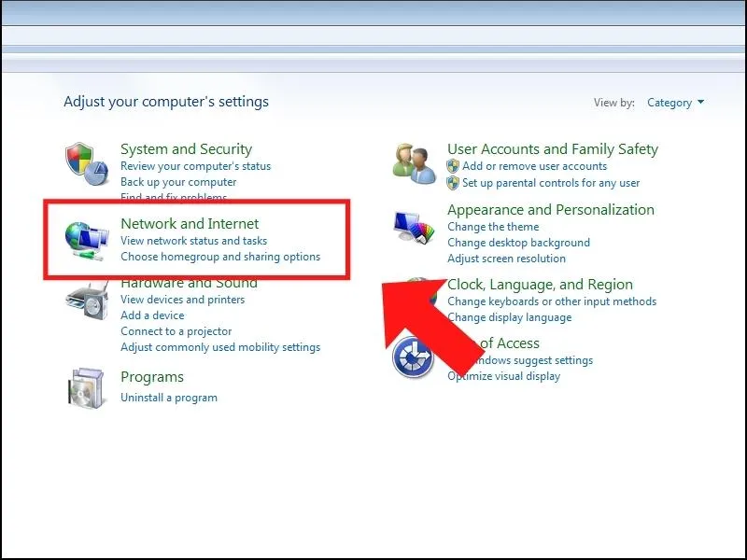
Task: Click Uninstall a program link
Action: click(169, 398)
